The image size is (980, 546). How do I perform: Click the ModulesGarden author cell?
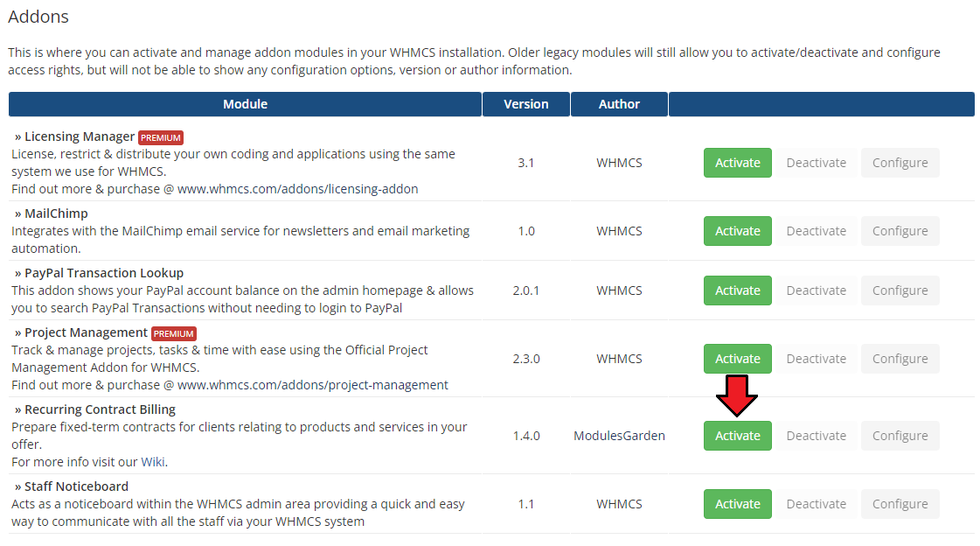click(619, 435)
